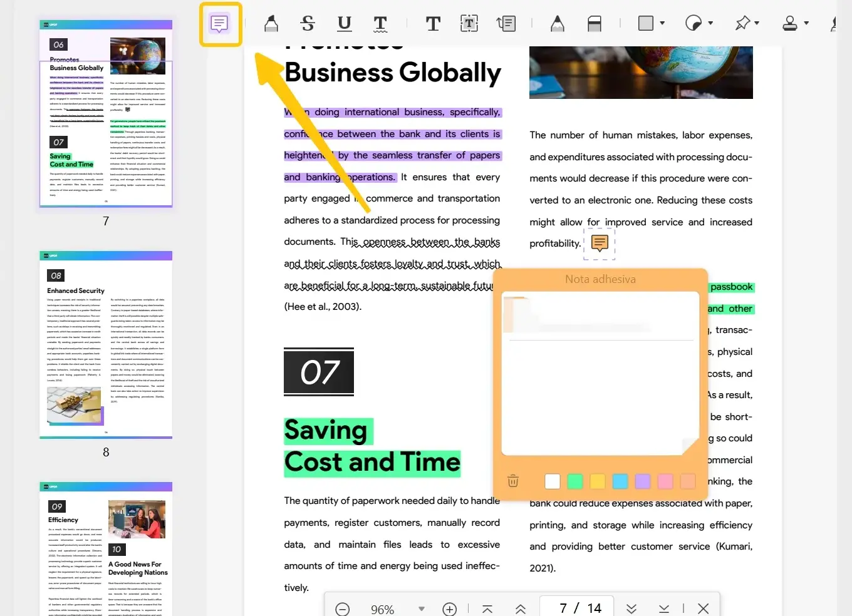Open the page 8 thumbnail
The height and width of the screenshot is (616, 852).
(x=106, y=345)
